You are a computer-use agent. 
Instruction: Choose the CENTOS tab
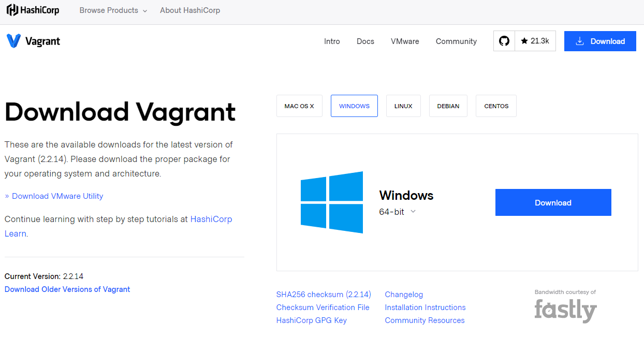(496, 106)
